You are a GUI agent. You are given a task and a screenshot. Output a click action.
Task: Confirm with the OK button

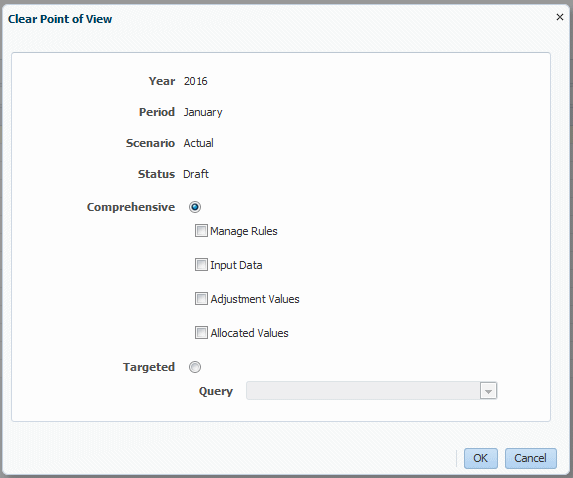[x=481, y=458]
